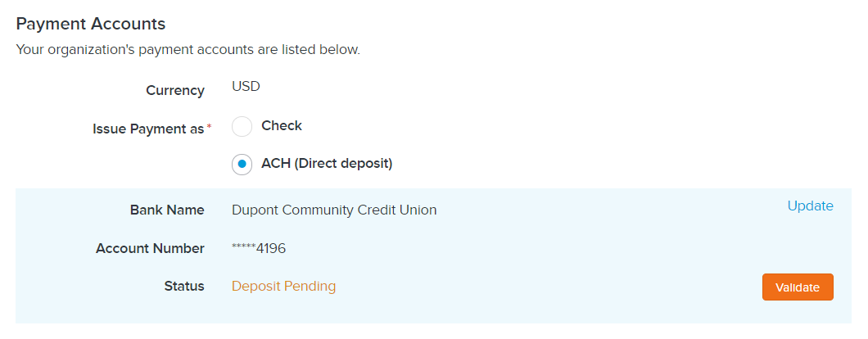The height and width of the screenshot is (339, 868).
Task: Click the masked account number ending 4196
Action: [x=259, y=249]
